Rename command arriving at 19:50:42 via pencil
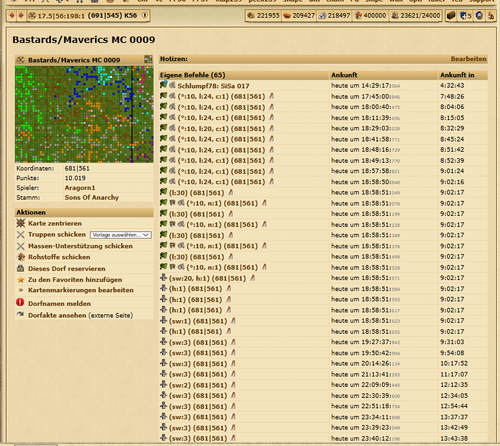The height and width of the screenshot is (446, 500). click(233, 352)
